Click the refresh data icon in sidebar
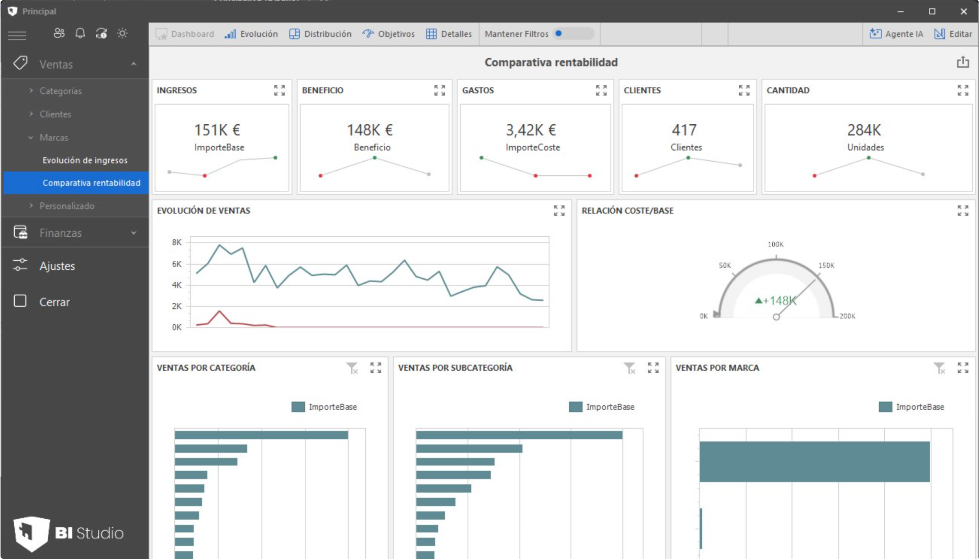 point(101,33)
